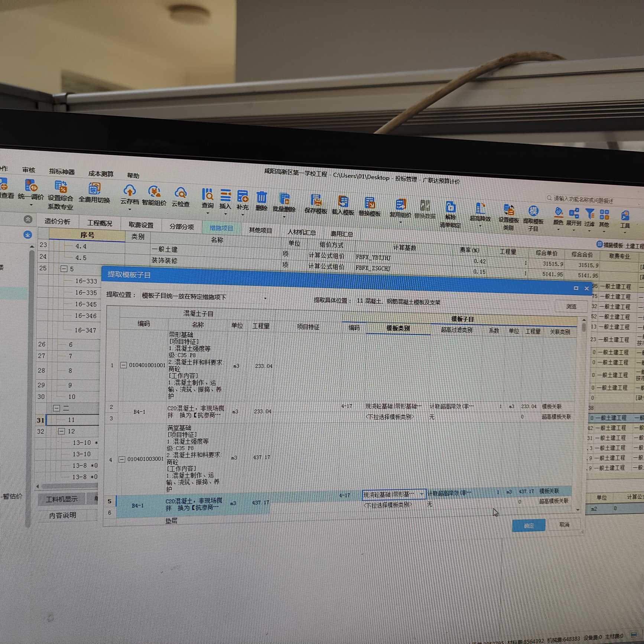644x644 pixels.
Task: Open 提取位置 dropdown in dialog
Action: click(265, 298)
